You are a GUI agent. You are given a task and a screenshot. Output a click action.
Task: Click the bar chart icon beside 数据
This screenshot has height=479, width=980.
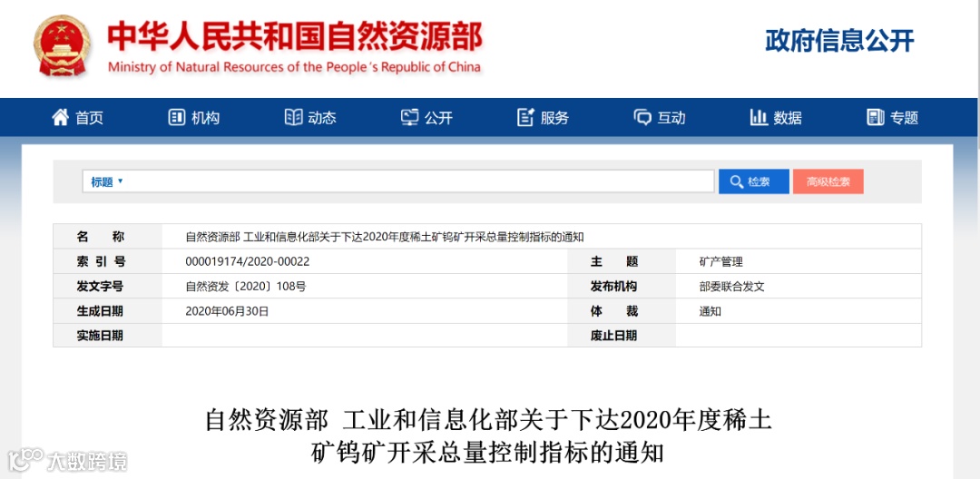[758, 117]
